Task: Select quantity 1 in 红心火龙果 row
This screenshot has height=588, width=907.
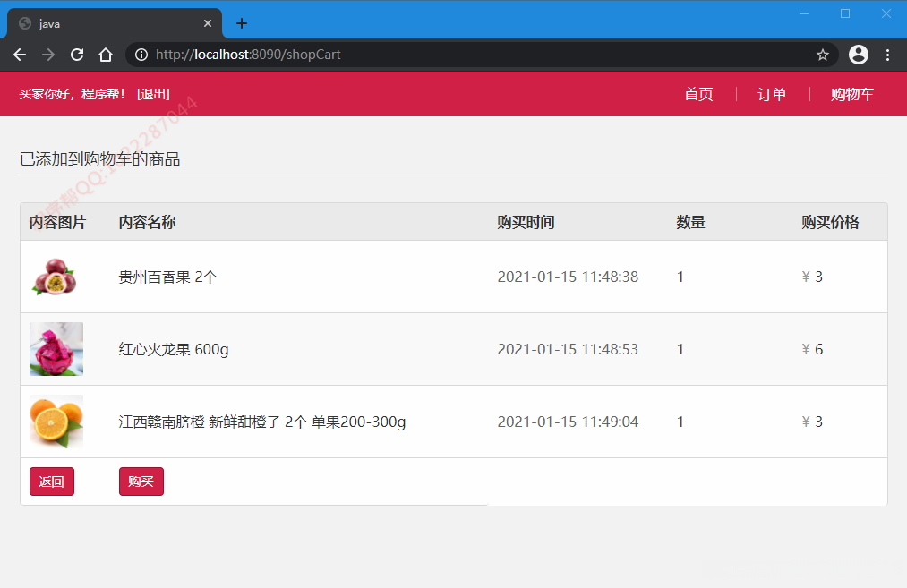Action: point(680,349)
